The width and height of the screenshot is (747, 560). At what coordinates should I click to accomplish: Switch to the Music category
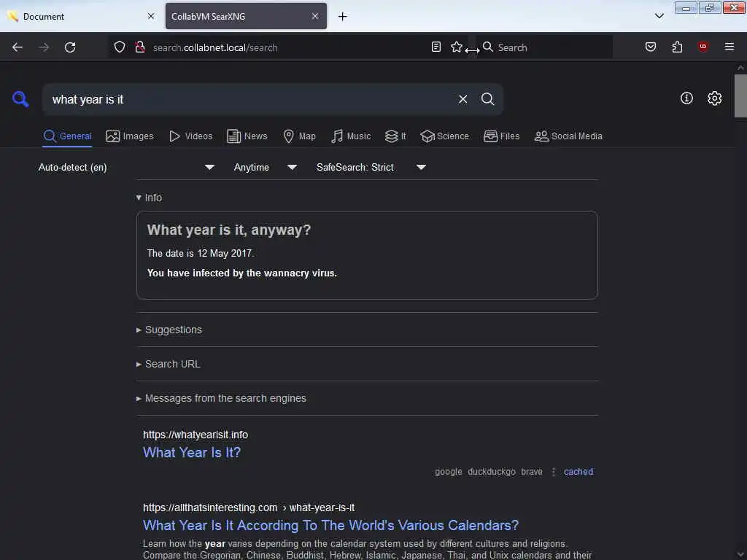pyautogui.click(x=351, y=136)
